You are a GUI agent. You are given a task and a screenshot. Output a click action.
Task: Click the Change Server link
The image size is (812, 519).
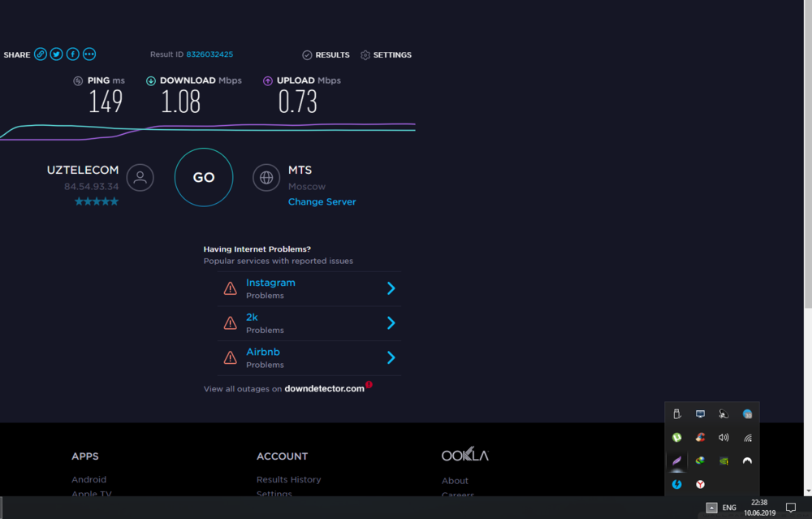coord(322,201)
